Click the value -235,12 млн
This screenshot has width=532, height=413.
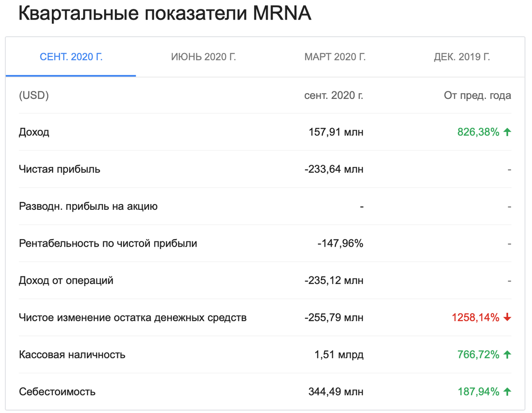(x=334, y=280)
